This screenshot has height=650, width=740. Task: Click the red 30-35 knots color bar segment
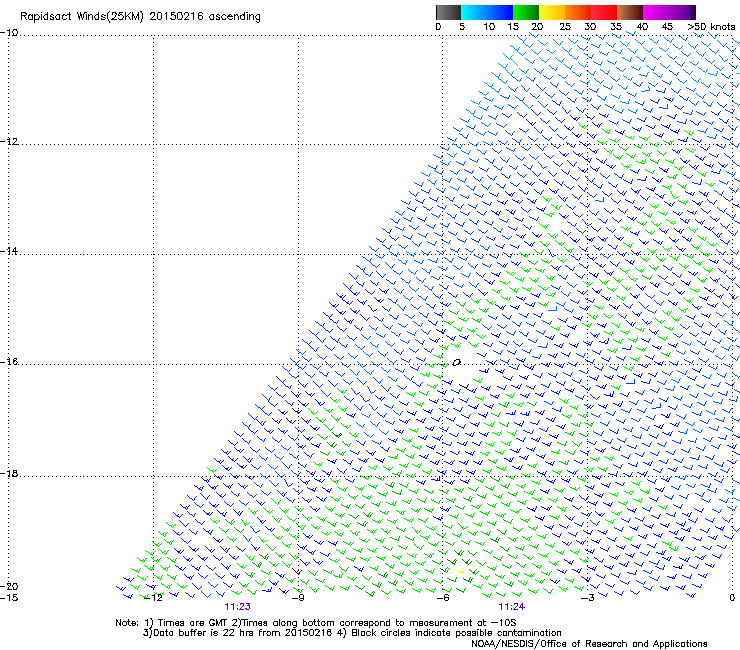[604, 12]
